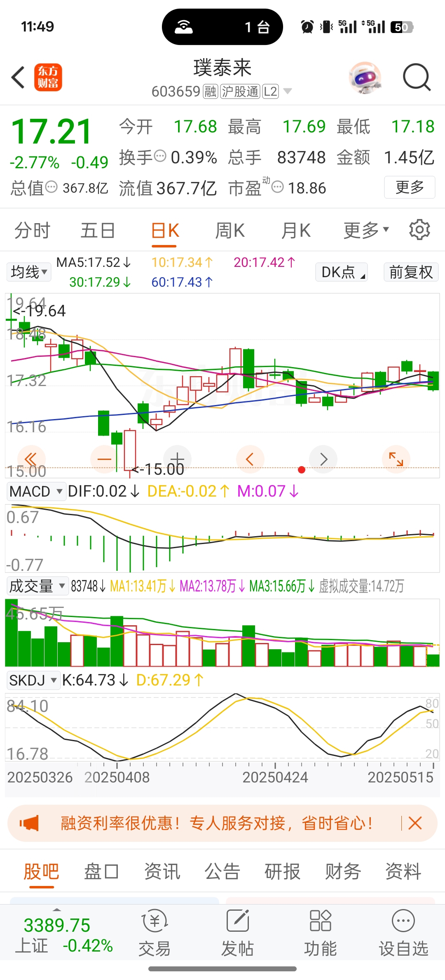
Task: Tap the 融资利率很优惠 promo text
Action: pos(216,823)
